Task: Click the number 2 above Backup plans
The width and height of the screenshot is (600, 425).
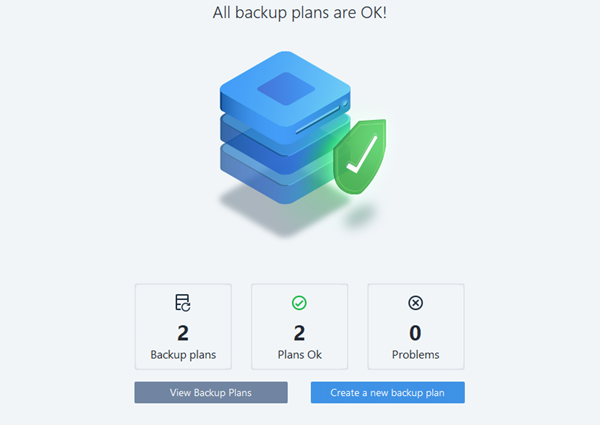Action: [x=183, y=333]
